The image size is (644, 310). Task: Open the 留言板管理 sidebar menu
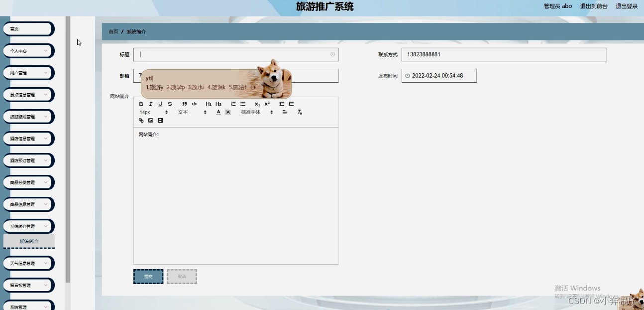click(28, 285)
